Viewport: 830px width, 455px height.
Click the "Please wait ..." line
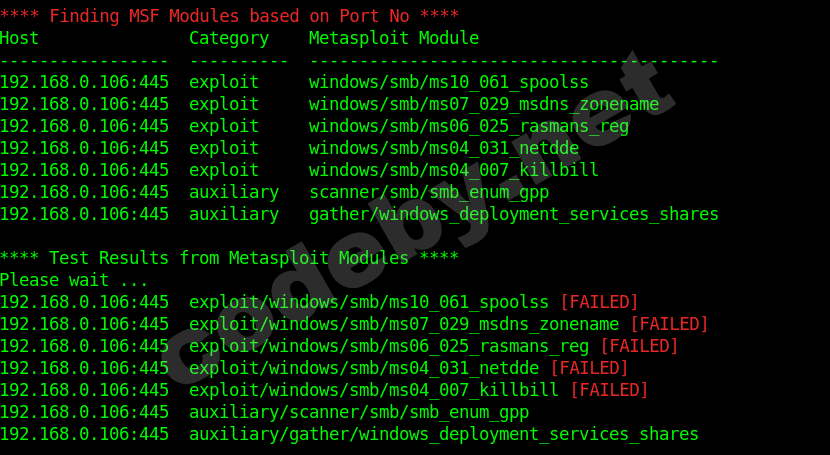tap(74, 280)
